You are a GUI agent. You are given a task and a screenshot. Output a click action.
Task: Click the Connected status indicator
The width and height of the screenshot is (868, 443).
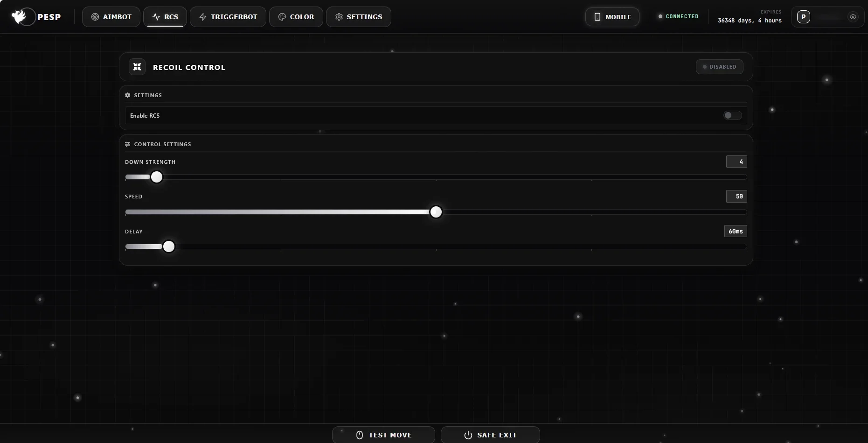click(x=678, y=16)
